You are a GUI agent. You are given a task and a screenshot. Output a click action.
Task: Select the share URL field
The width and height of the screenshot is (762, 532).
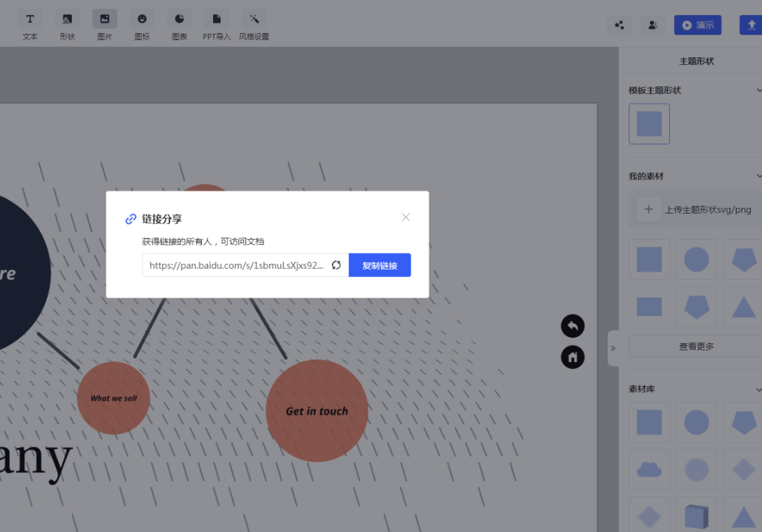(x=236, y=265)
